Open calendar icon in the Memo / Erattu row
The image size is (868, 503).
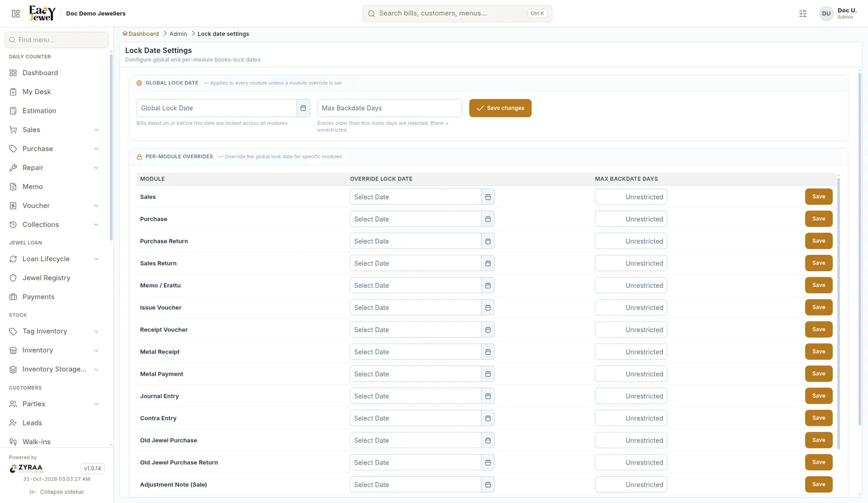488,286
